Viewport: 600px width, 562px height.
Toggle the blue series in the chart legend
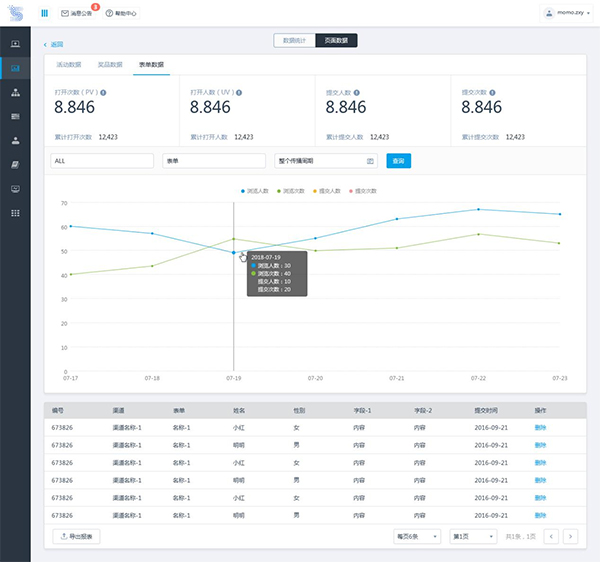pyautogui.click(x=255, y=191)
